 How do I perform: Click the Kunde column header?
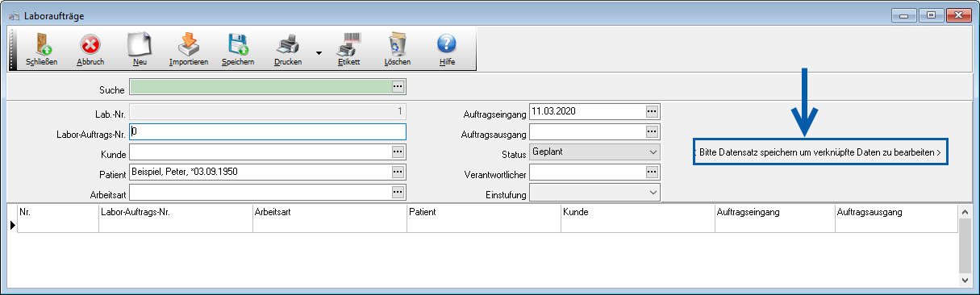tap(638, 212)
